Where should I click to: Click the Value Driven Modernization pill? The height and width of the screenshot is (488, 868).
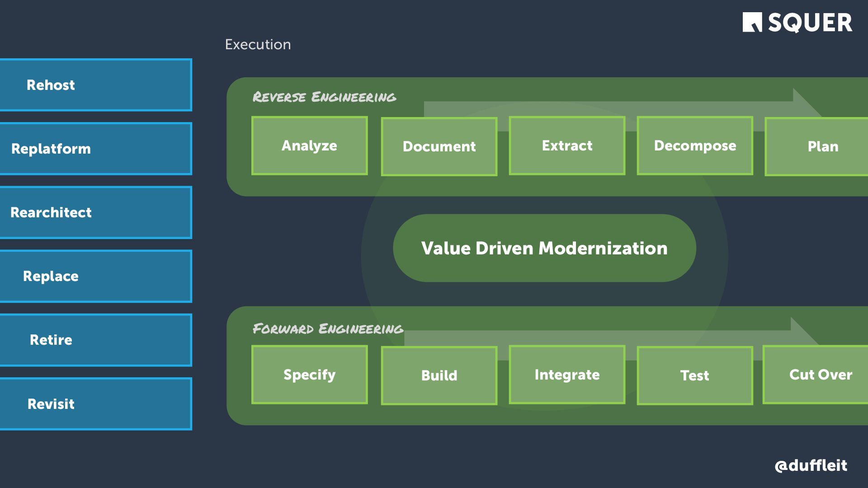click(x=544, y=248)
